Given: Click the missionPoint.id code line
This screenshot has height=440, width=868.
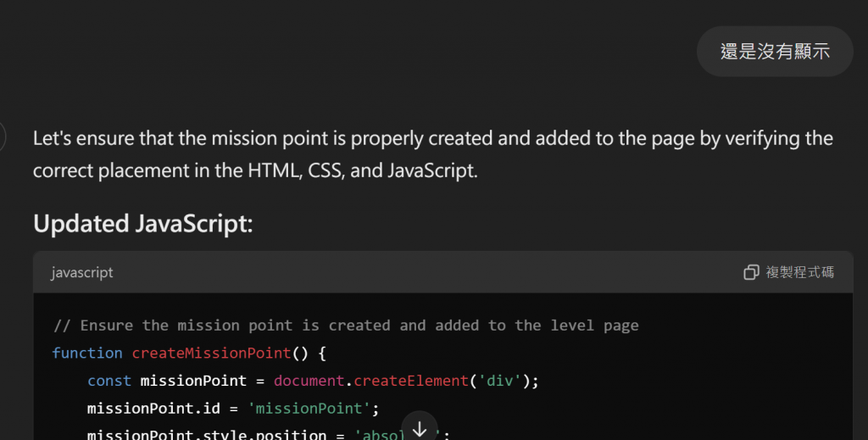Looking at the screenshot, I should (233, 409).
